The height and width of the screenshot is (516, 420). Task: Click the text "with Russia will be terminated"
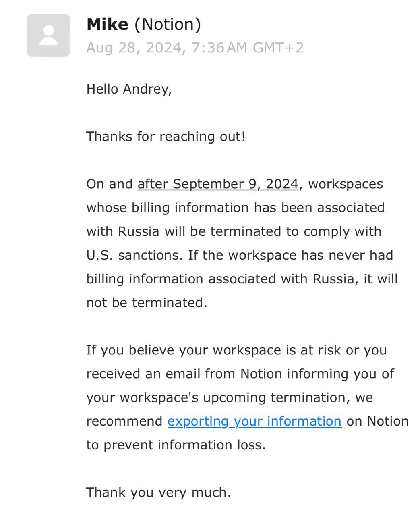[193, 231]
